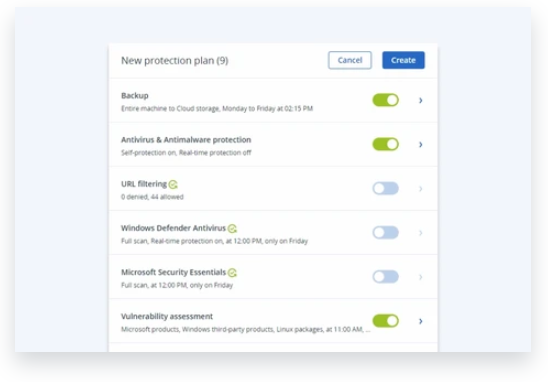Select the New protection plan (9) title
The width and height of the screenshot is (548, 382).
click(175, 60)
